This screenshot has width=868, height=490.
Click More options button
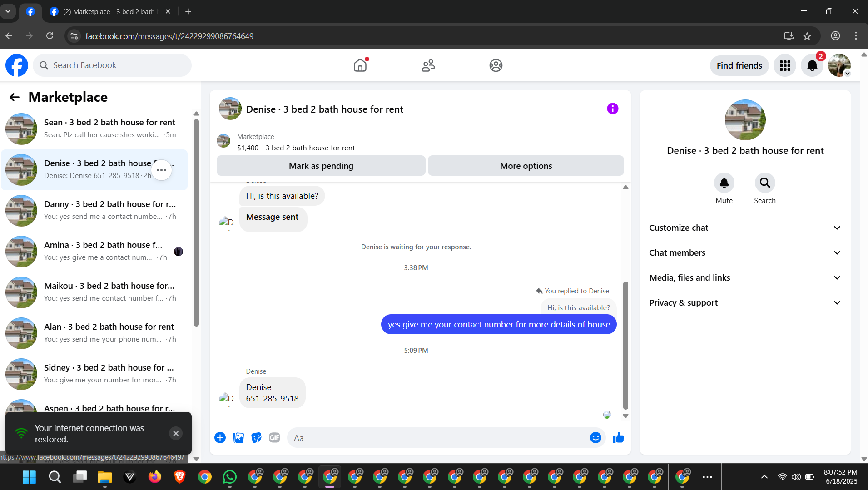pos(526,166)
